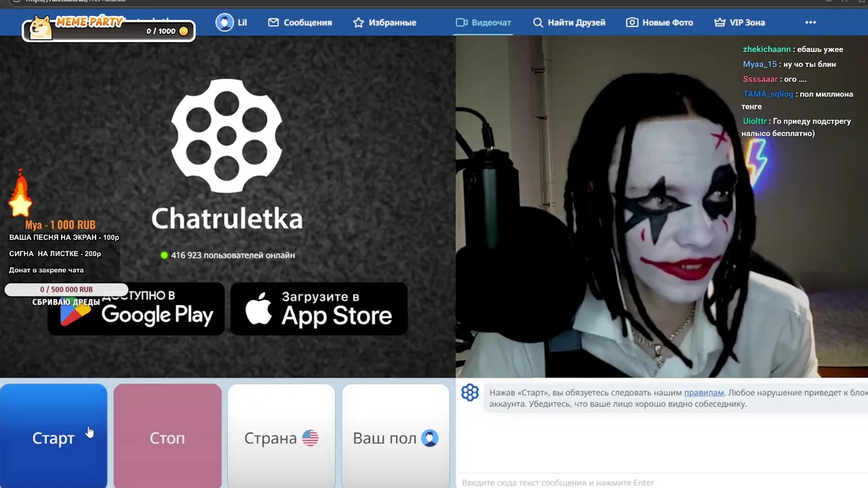The width and height of the screenshot is (868, 488).
Task: Click the 0 / 500 000 RUB progress bar
Action: pyautogui.click(x=66, y=289)
